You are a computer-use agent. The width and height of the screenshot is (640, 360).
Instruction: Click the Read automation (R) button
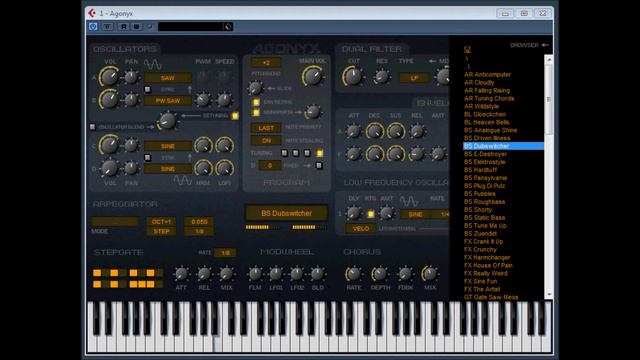click(124, 27)
